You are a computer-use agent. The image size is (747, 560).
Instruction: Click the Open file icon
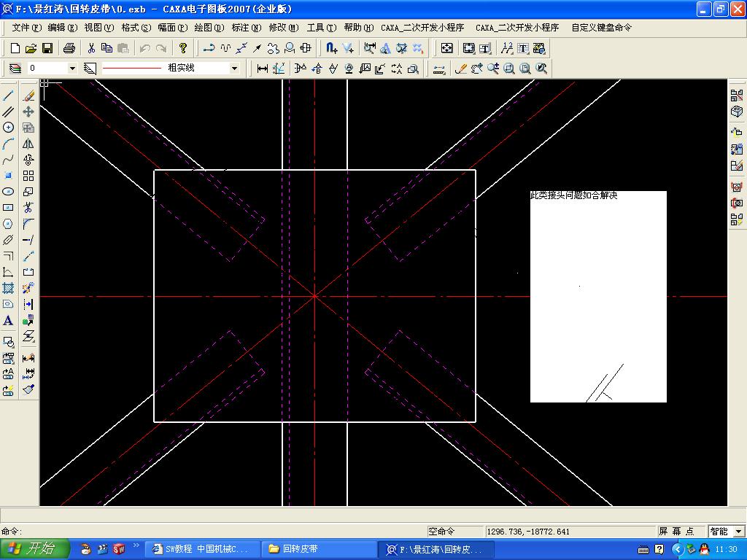tap(31, 48)
